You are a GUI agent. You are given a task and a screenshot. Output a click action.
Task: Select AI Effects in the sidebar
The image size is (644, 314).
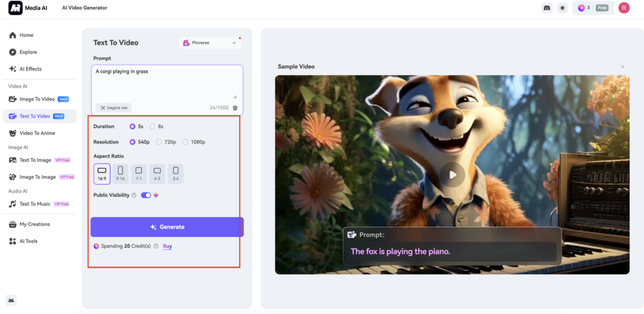(30, 69)
